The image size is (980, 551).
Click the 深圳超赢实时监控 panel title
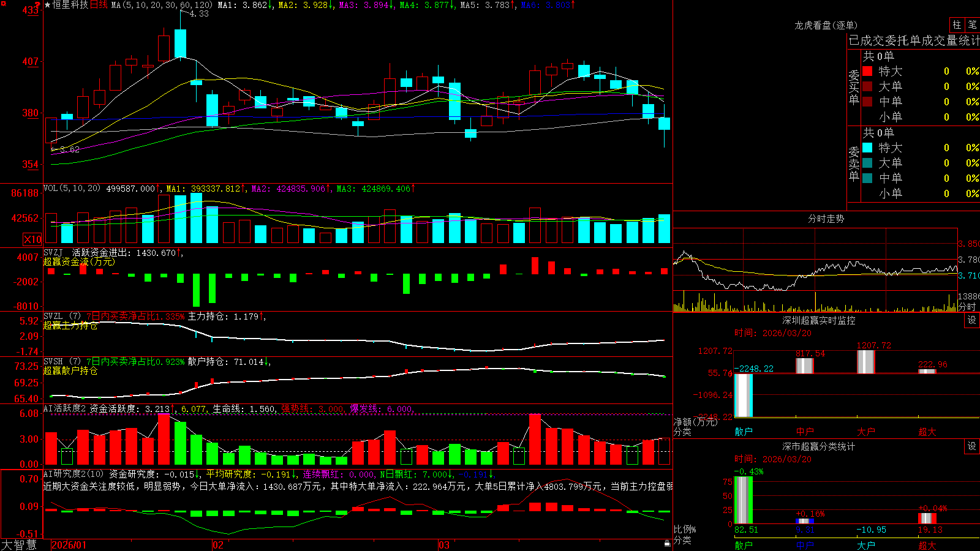tap(818, 320)
